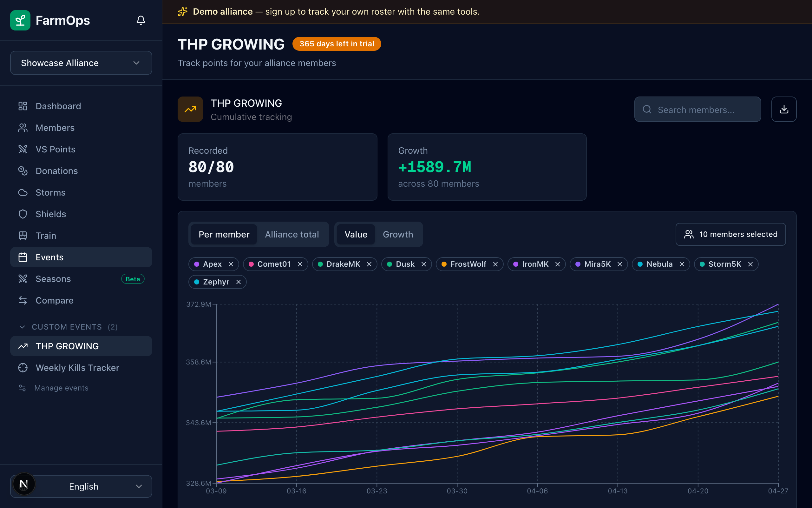Click the Growth +1589.7M card
The height and width of the screenshot is (508, 812).
pyautogui.click(x=487, y=167)
